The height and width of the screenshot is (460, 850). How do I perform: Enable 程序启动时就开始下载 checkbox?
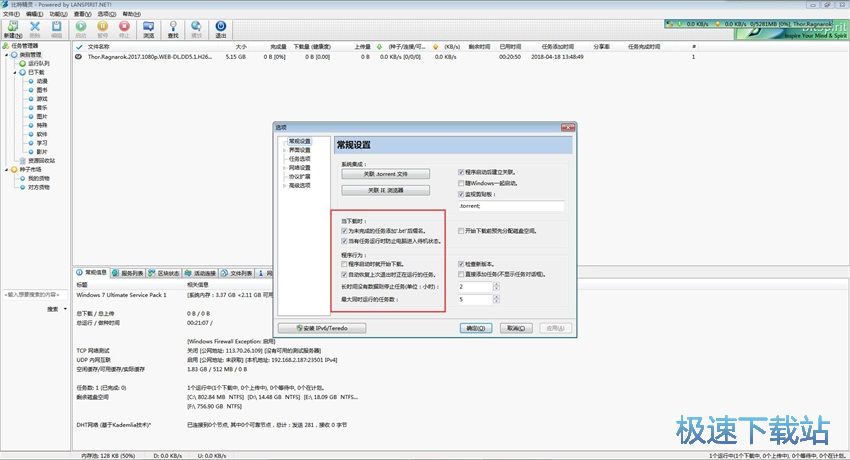click(x=344, y=264)
